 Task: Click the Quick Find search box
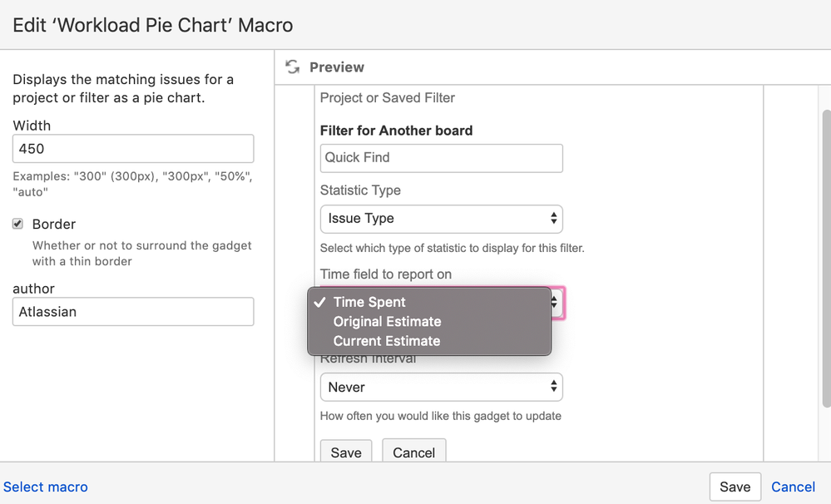[x=441, y=157]
